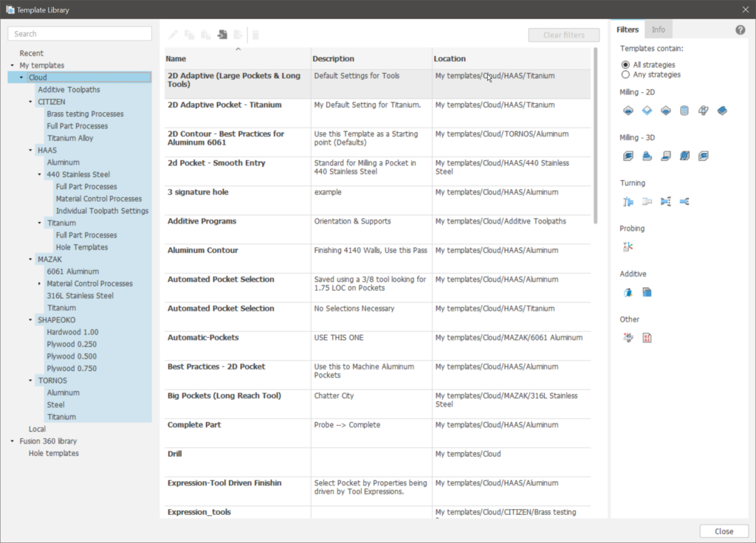Select second stepped icon under Milling - 3D
The height and width of the screenshot is (543, 756).
coord(647,156)
